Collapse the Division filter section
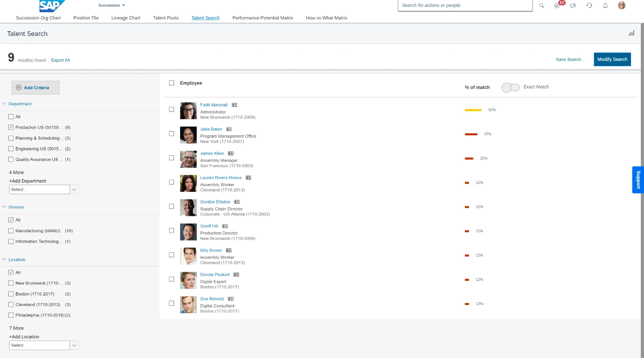644x358 pixels. tap(4, 207)
